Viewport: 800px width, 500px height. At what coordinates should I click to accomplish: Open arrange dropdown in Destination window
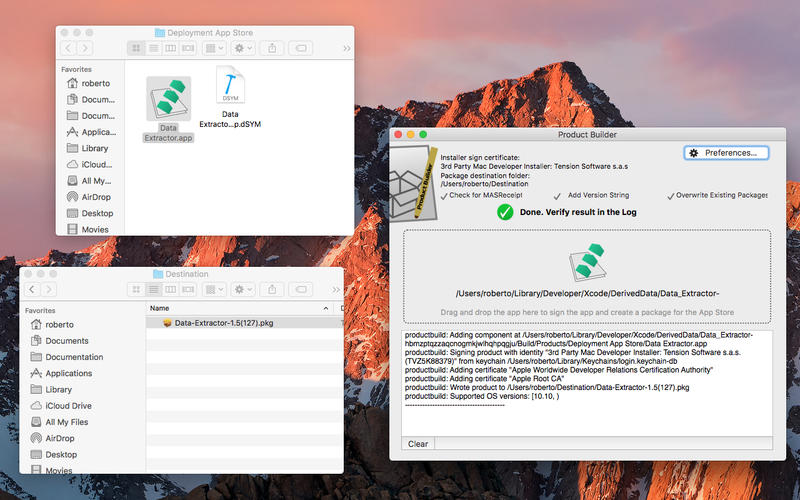[214, 289]
